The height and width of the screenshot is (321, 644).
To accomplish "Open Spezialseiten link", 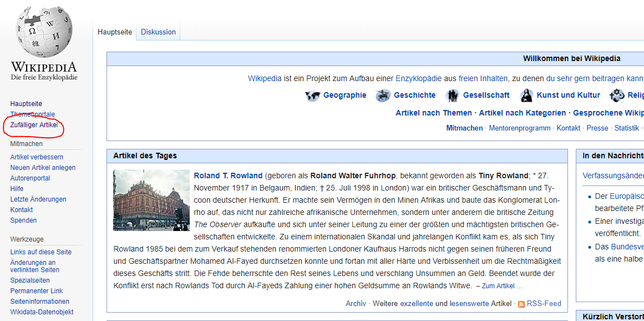I will pyautogui.click(x=30, y=280).
